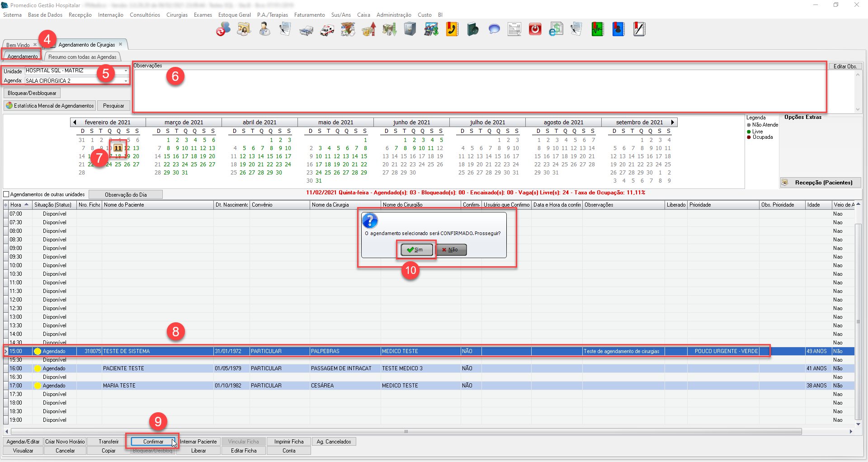Go to the previous calendar months arrow

[x=75, y=122]
